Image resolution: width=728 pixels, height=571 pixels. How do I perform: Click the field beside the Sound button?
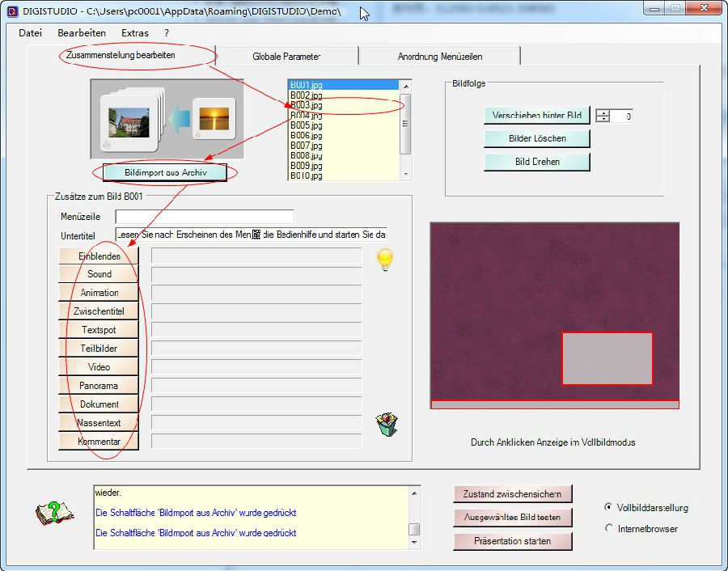click(256, 274)
